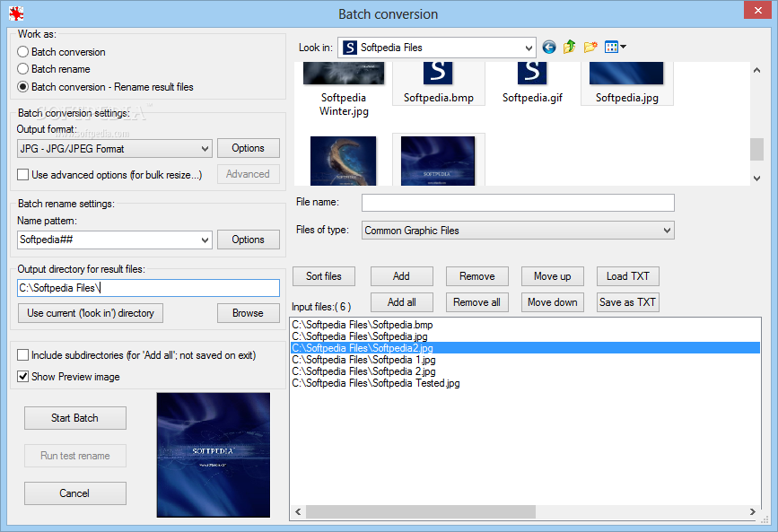The height and width of the screenshot is (532, 778).
Task: Go back to last folder visited
Action: (x=549, y=48)
